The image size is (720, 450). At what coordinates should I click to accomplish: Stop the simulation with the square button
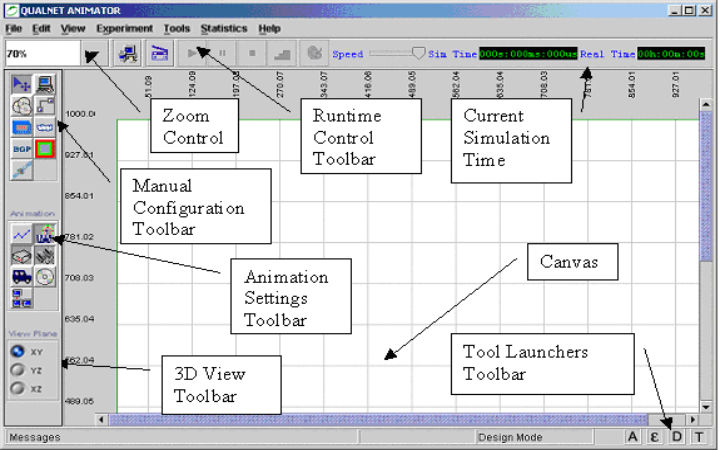(252, 54)
